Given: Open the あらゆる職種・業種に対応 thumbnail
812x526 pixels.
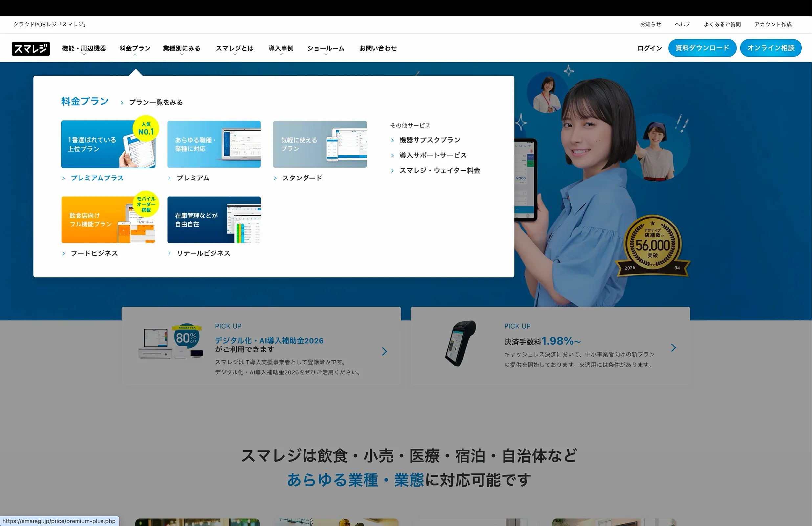Looking at the screenshot, I should 214,144.
